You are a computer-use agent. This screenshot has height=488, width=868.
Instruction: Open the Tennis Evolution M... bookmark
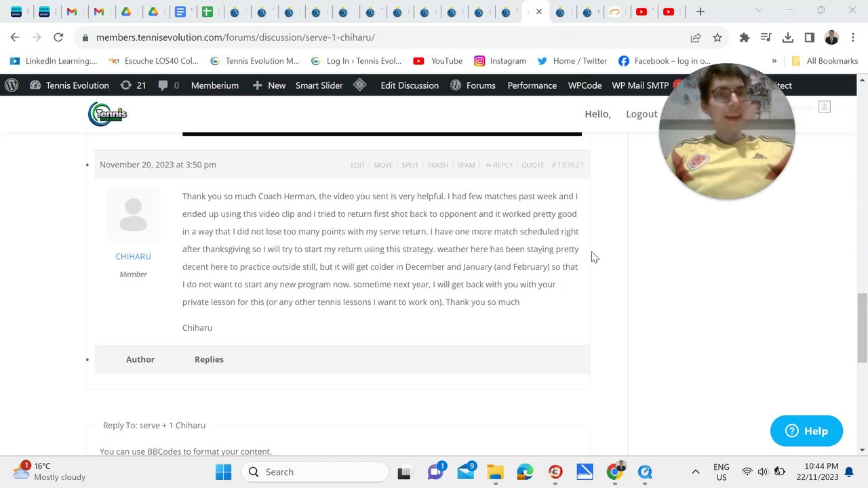pyautogui.click(x=254, y=61)
